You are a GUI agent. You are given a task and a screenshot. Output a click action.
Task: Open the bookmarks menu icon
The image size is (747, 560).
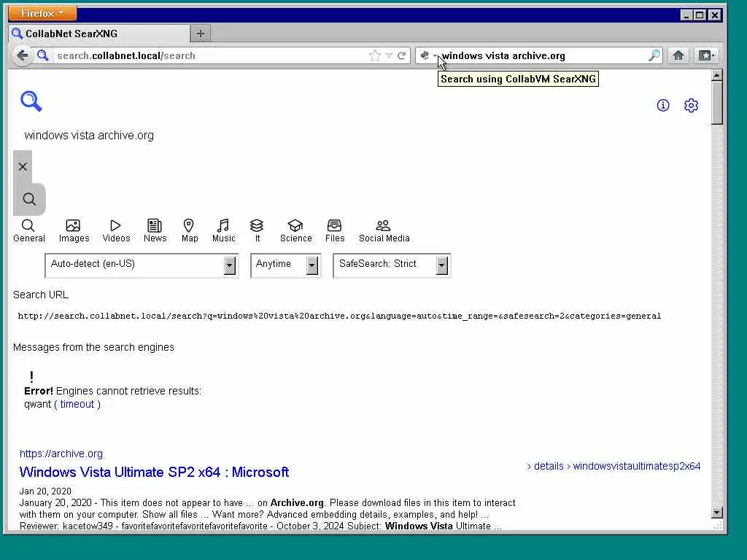pos(706,55)
